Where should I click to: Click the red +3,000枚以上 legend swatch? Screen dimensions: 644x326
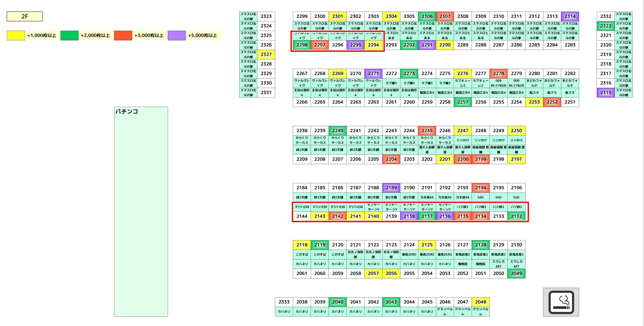click(x=123, y=35)
